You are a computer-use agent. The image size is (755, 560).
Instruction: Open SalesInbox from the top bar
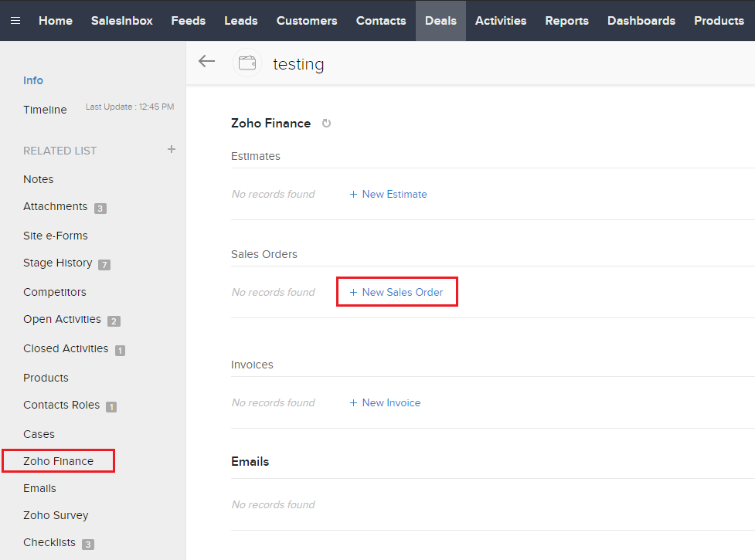(x=121, y=21)
